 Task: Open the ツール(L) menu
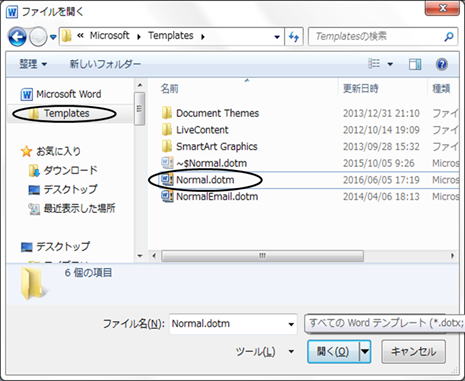265,351
